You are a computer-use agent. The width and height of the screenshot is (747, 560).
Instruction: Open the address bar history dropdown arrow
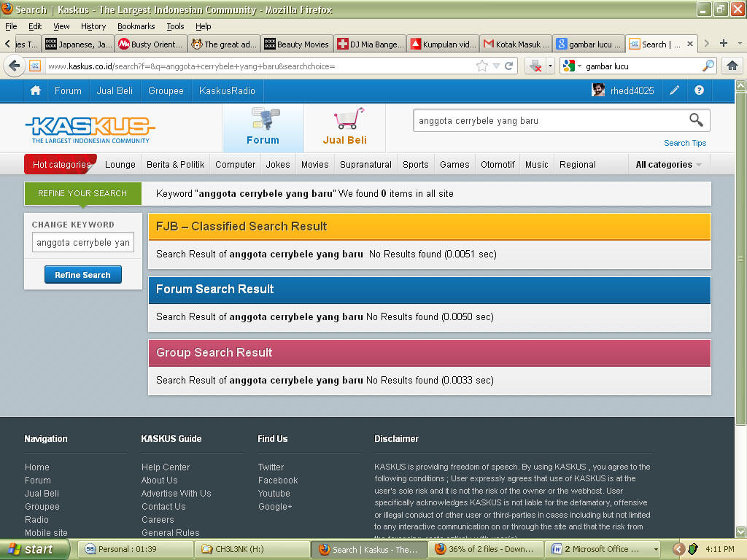[496, 66]
